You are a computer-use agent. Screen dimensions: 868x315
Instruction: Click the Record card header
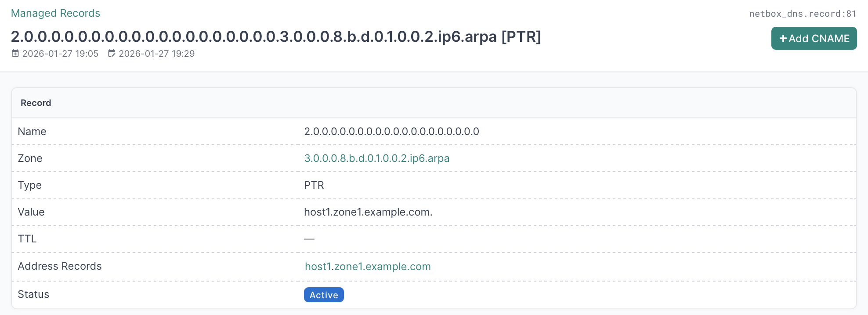click(36, 103)
